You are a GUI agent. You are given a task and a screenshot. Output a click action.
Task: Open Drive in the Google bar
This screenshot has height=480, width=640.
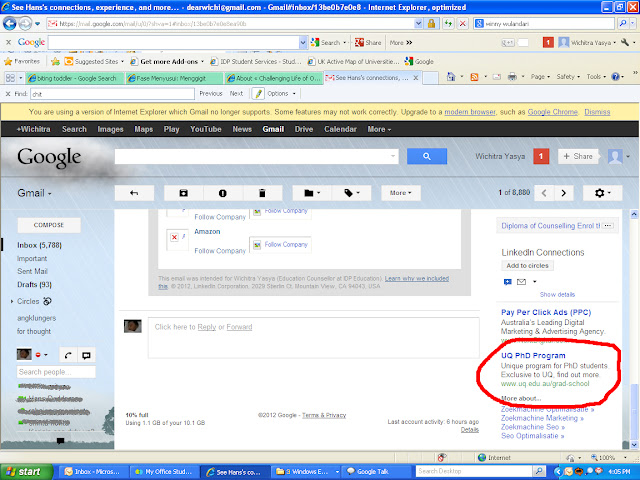[304, 129]
